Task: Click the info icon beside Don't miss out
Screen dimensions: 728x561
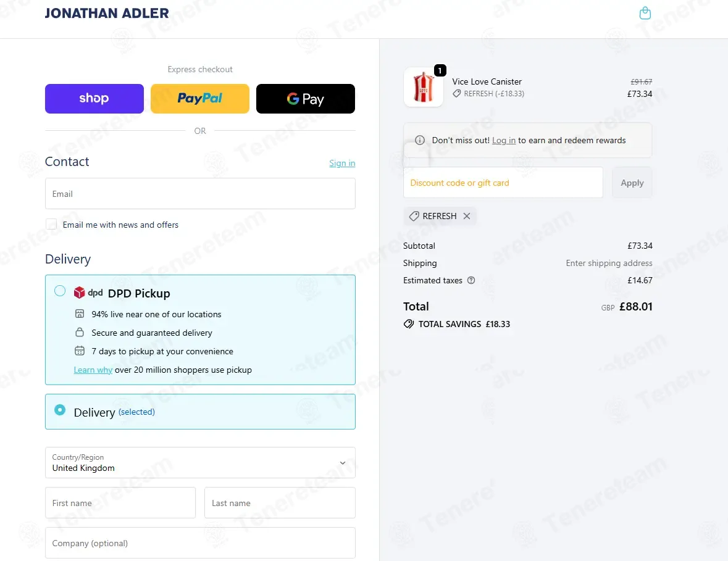Action: 420,140
